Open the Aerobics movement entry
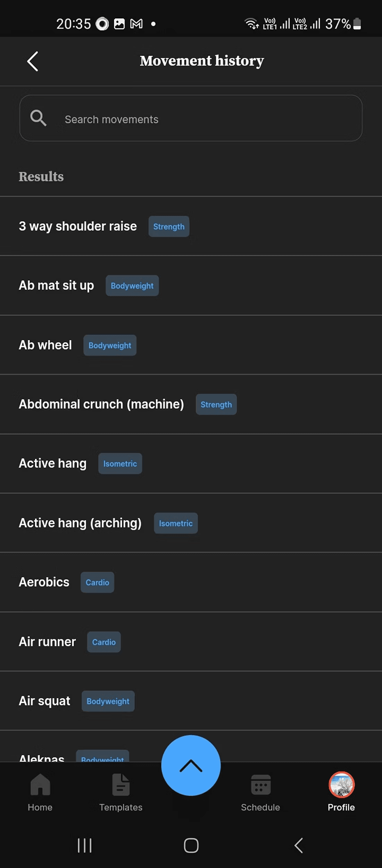Screen dimensions: 382x868 [44, 582]
